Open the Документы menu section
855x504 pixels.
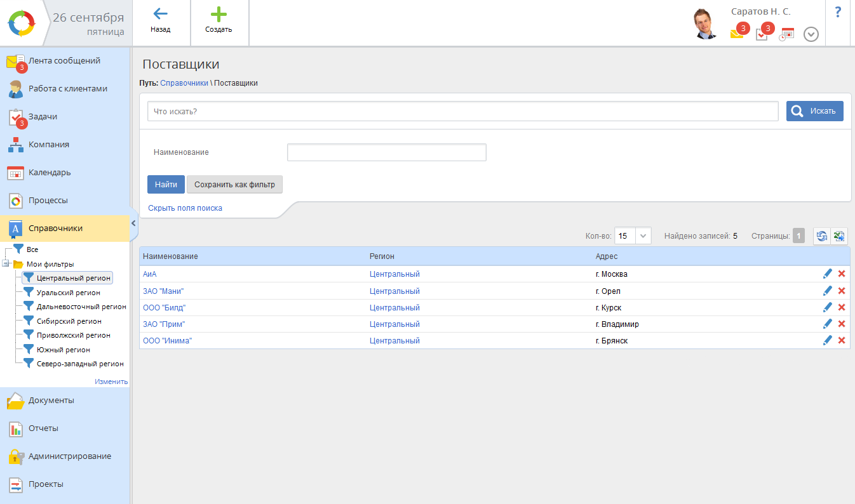coord(51,401)
